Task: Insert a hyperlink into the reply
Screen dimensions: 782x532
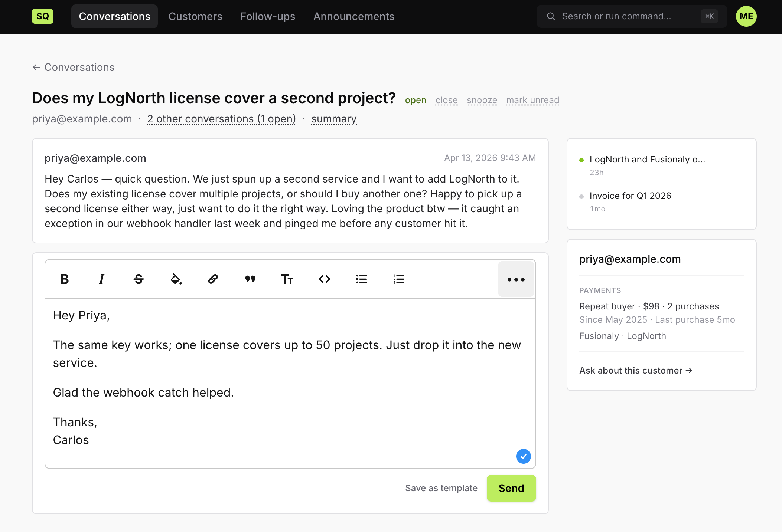Action: coord(213,279)
